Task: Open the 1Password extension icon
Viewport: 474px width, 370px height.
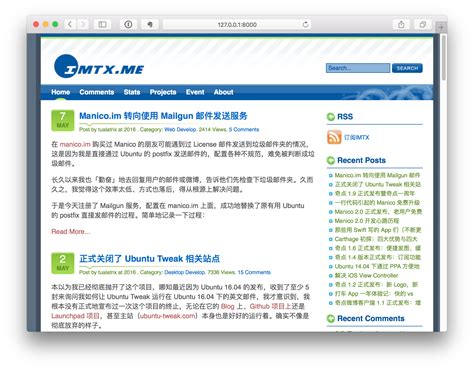Action: click(x=128, y=24)
